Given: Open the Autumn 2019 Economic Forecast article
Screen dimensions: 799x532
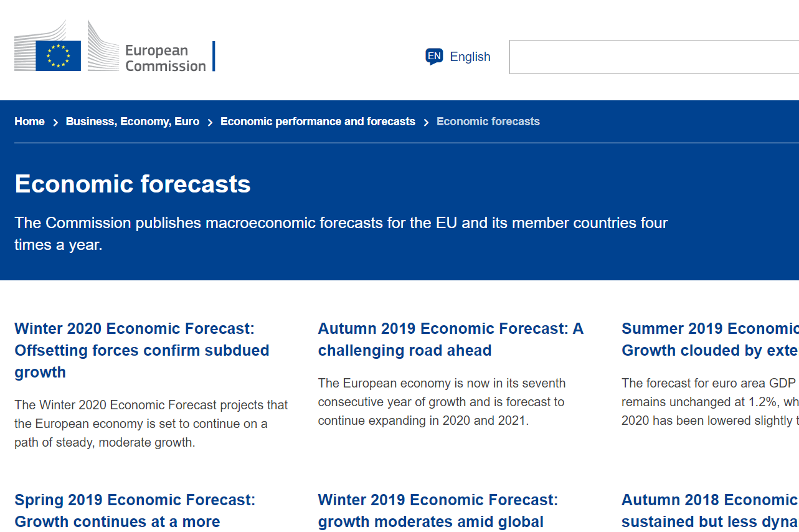Looking at the screenshot, I should coord(451,340).
